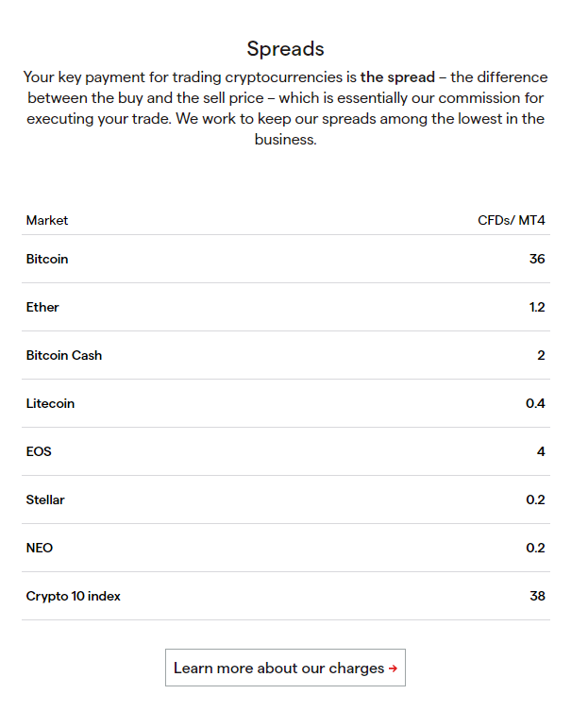Click the Crypto 10 index value 38
Screen dimensions: 588x728
click(537, 596)
